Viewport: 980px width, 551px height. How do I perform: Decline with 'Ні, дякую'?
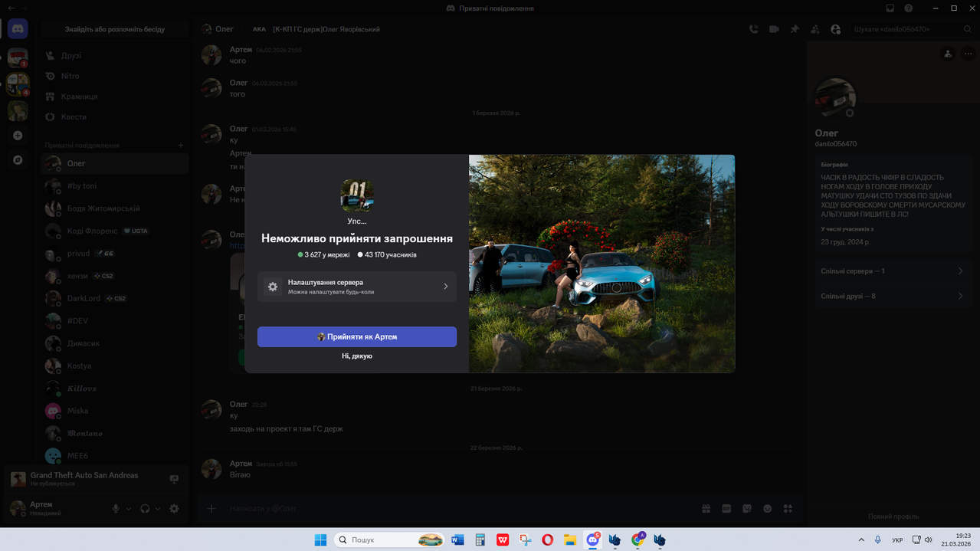pyautogui.click(x=357, y=356)
